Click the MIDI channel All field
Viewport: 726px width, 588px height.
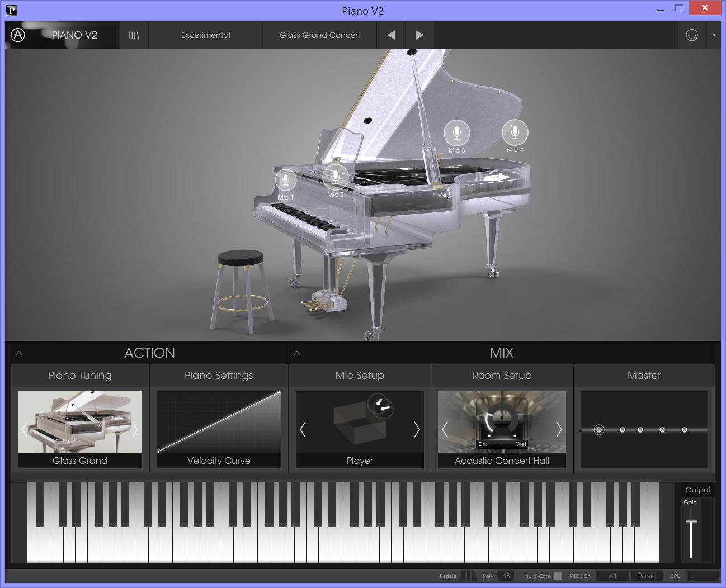click(612, 576)
